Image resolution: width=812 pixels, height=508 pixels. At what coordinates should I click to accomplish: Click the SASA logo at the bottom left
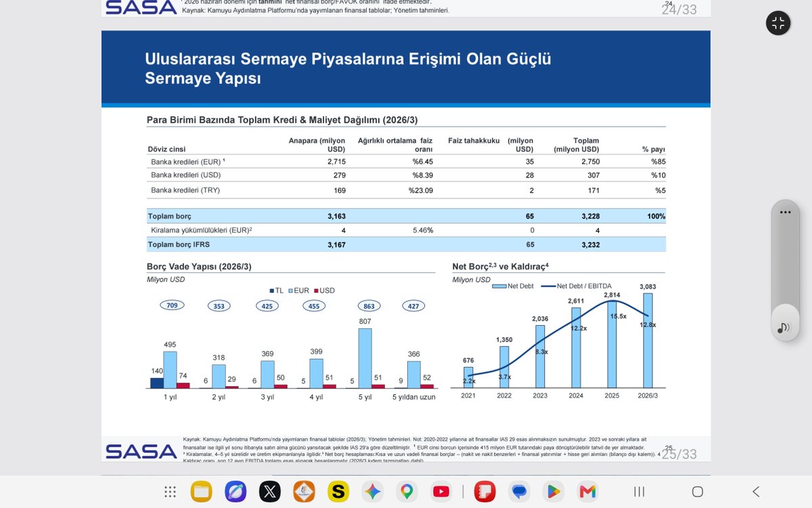click(x=141, y=451)
